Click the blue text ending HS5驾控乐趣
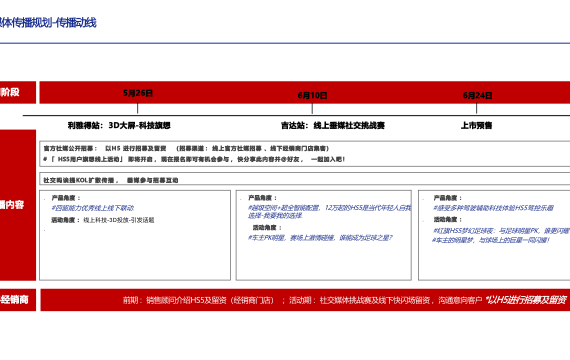The height and width of the screenshot is (360, 570). tap(493, 208)
